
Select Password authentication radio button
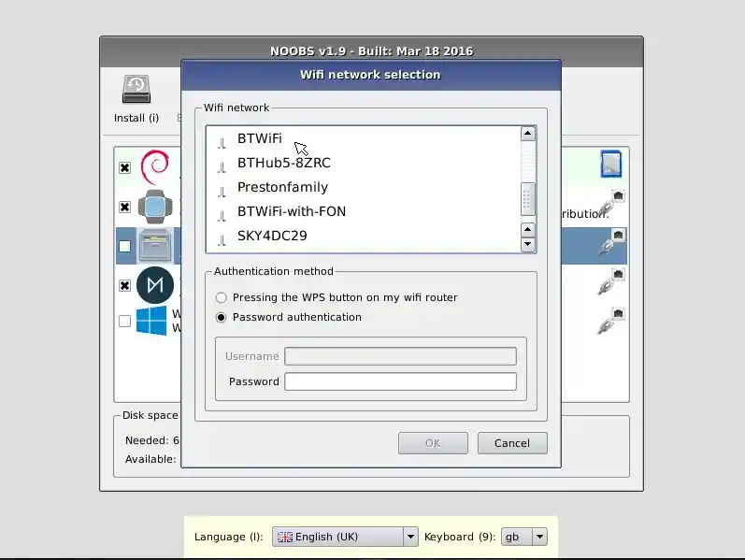click(221, 317)
